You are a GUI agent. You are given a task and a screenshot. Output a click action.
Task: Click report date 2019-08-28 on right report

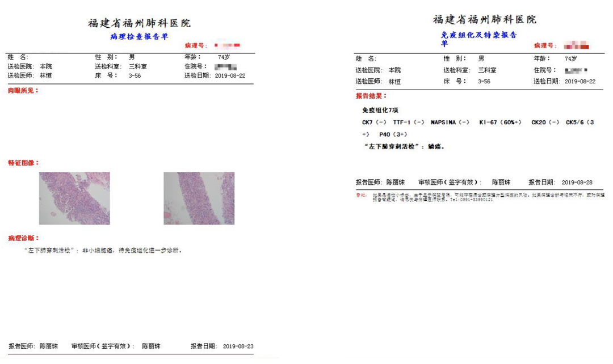(577, 183)
